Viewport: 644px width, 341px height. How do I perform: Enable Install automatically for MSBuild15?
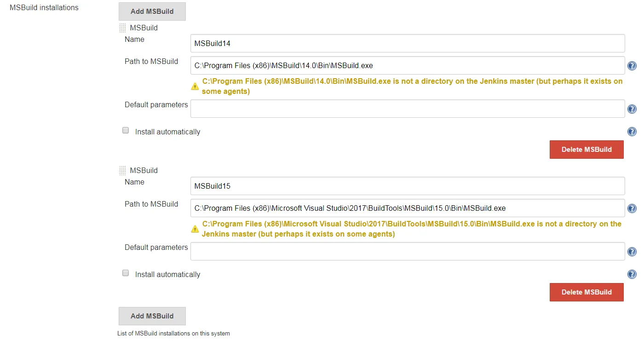126,273
